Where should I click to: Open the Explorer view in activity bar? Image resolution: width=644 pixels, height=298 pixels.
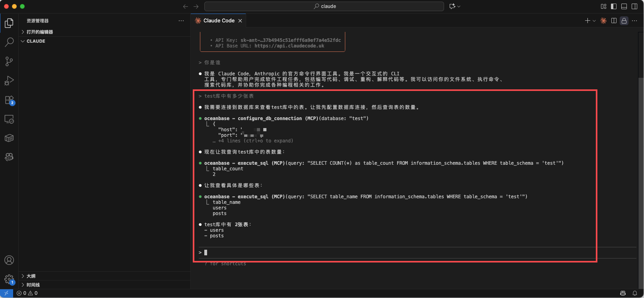[x=9, y=23]
